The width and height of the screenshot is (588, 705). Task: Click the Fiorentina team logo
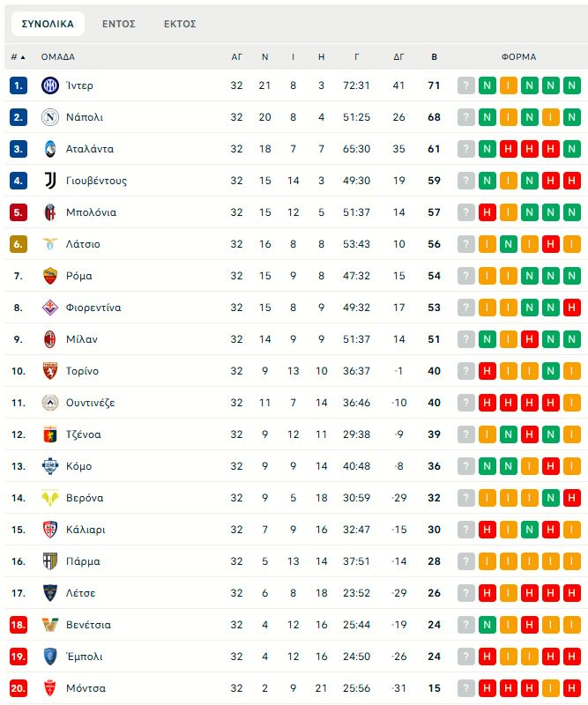49,308
